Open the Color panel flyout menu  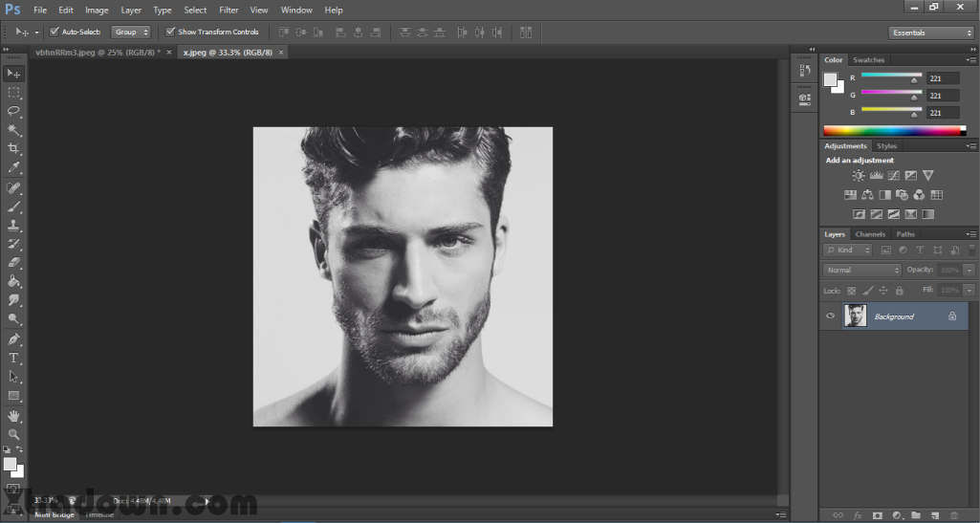971,60
